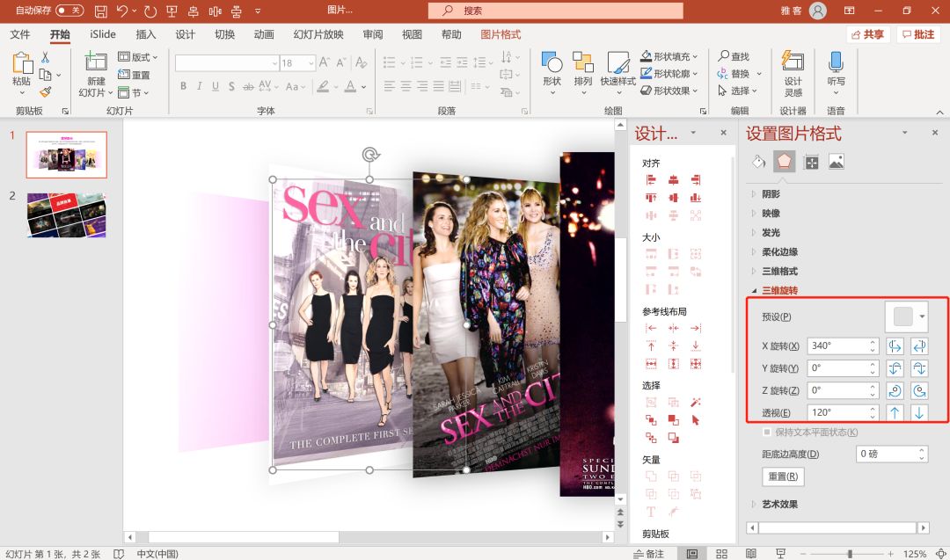
Task: Switch to 图片格式 Picture Format tab
Action: 501,34
